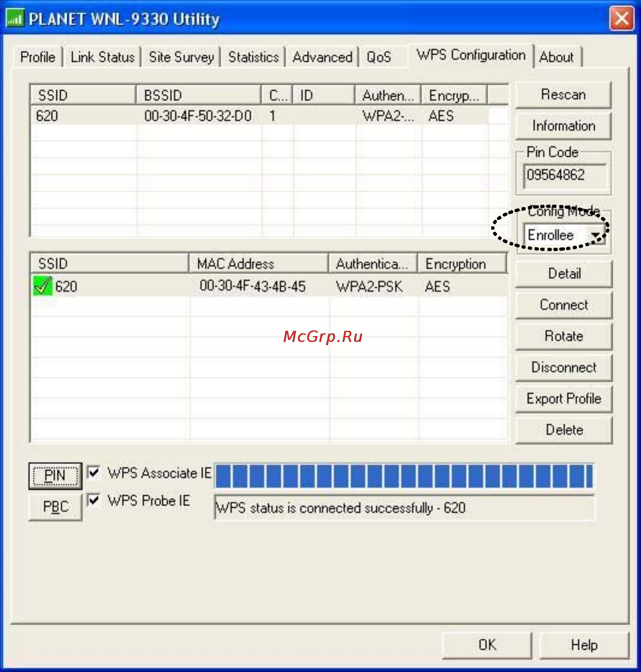Start WPS with the PBC button

[x=55, y=507]
